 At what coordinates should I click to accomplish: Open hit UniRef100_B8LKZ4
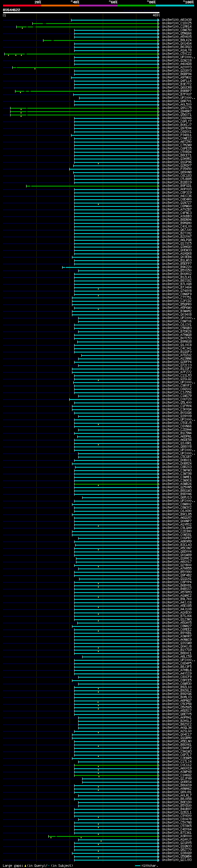tap(176, 40)
